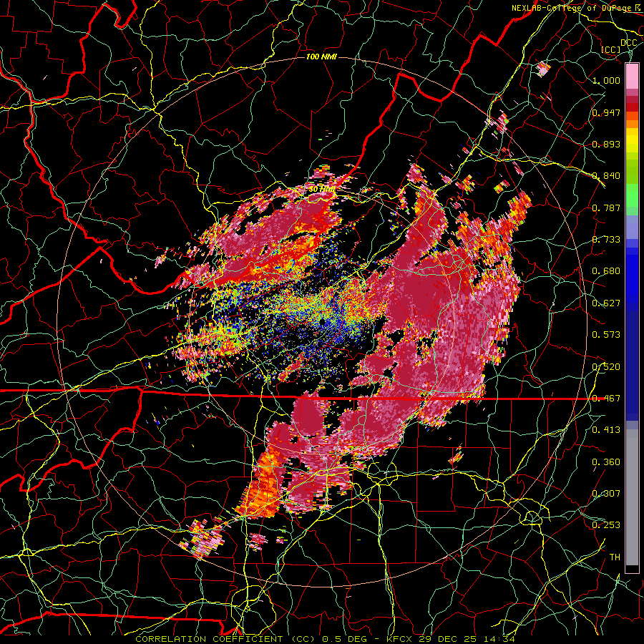The width and height of the screenshot is (644, 644).
Task: Click the 0.893 legend value
Action: coord(606,144)
